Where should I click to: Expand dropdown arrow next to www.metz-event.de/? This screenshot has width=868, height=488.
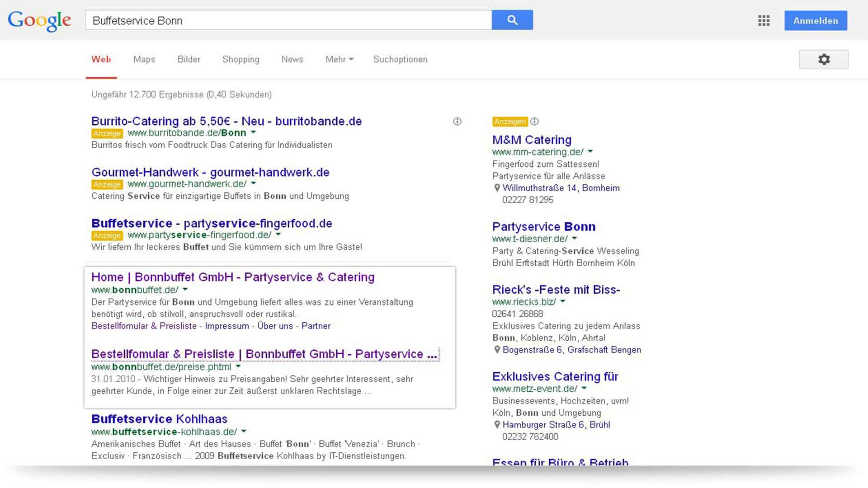click(x=584, y=388)
